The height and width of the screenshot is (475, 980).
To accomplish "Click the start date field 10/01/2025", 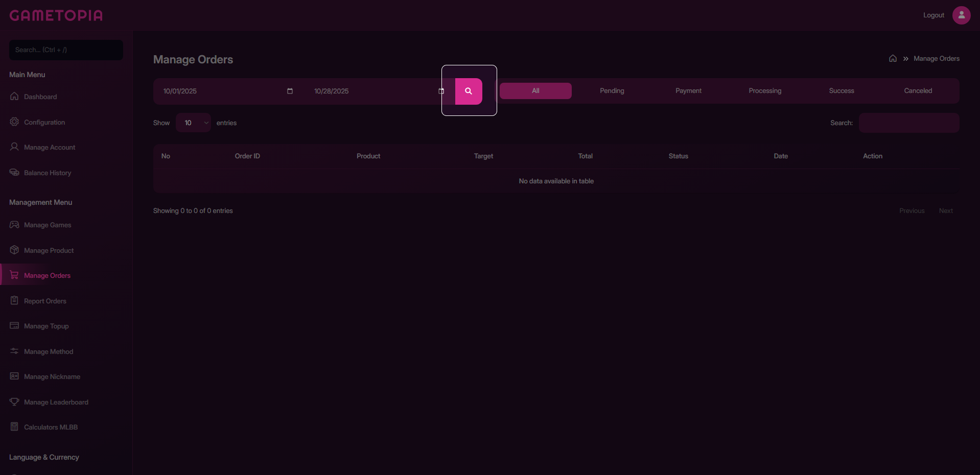I will (228, 91).
